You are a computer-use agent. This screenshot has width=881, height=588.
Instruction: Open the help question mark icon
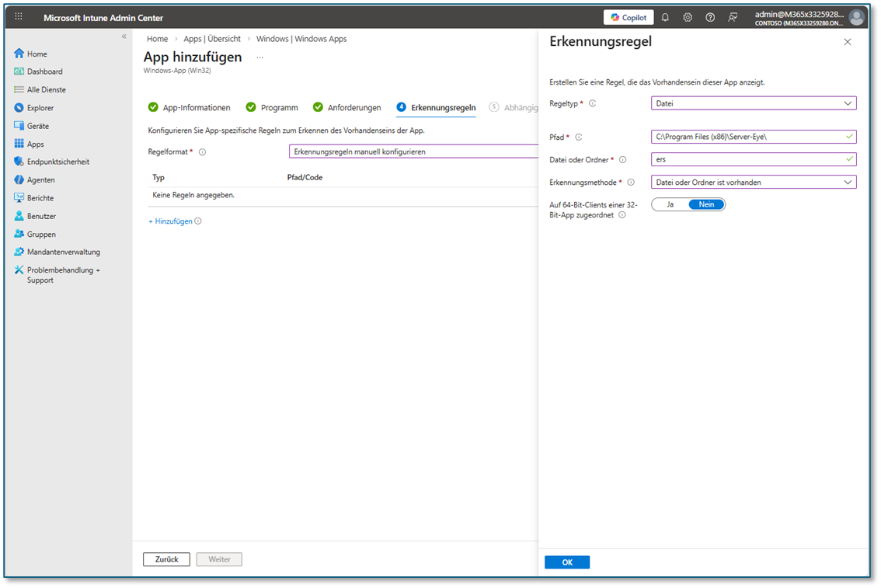point(710,17)
